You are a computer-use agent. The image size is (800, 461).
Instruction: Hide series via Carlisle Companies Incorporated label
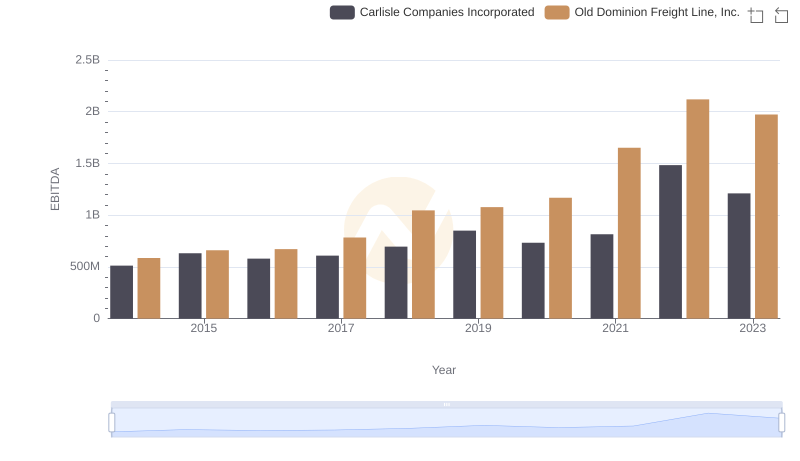(x=447, y=12)
